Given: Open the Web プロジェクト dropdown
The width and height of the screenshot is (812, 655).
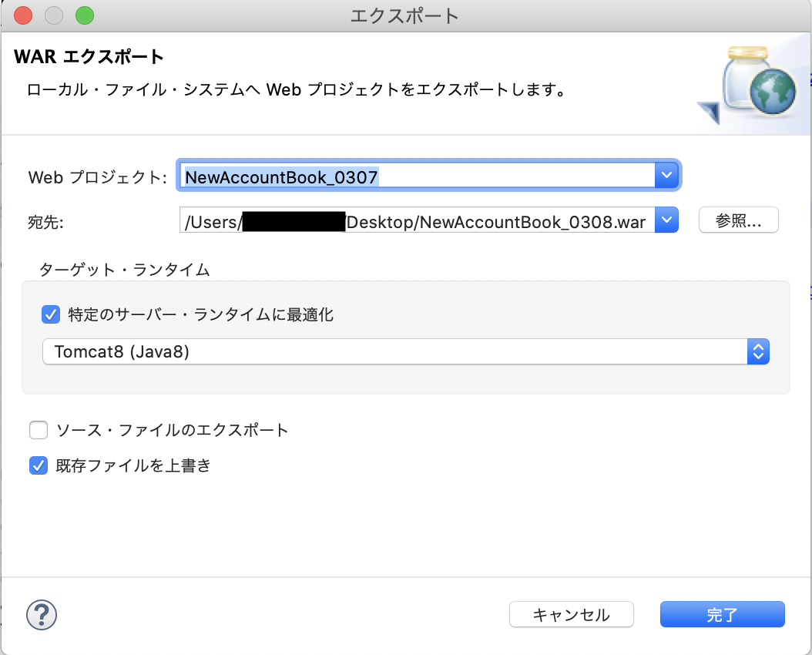Looking at the screenshot, I should [666, 175].
